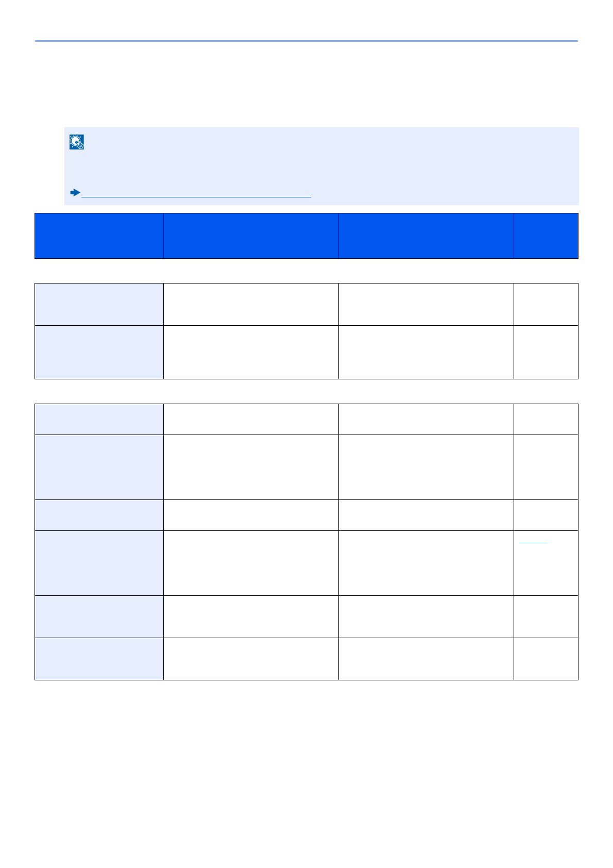Select the upper table's second-row light-blue cell

(99, 352)
